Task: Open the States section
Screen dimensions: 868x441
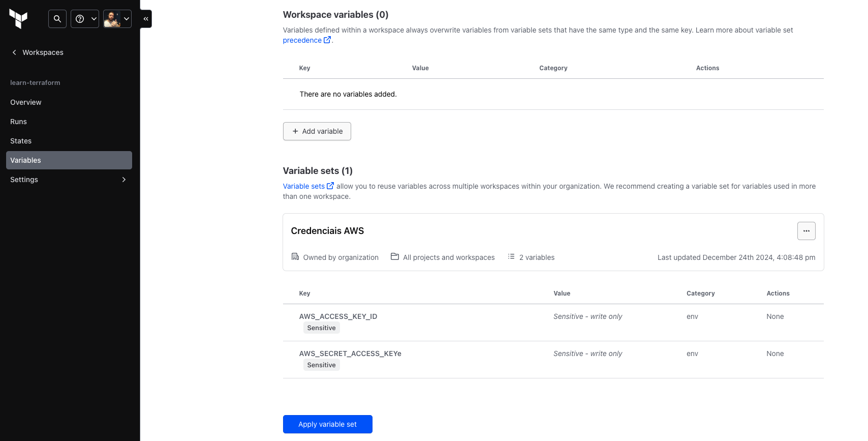Action: (21, 141)
